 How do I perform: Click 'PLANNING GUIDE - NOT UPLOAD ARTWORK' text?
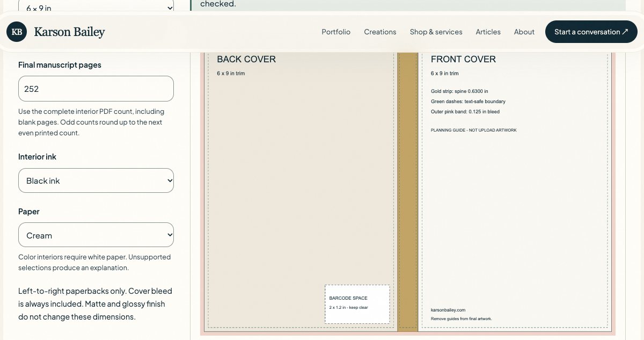[474, 130]
